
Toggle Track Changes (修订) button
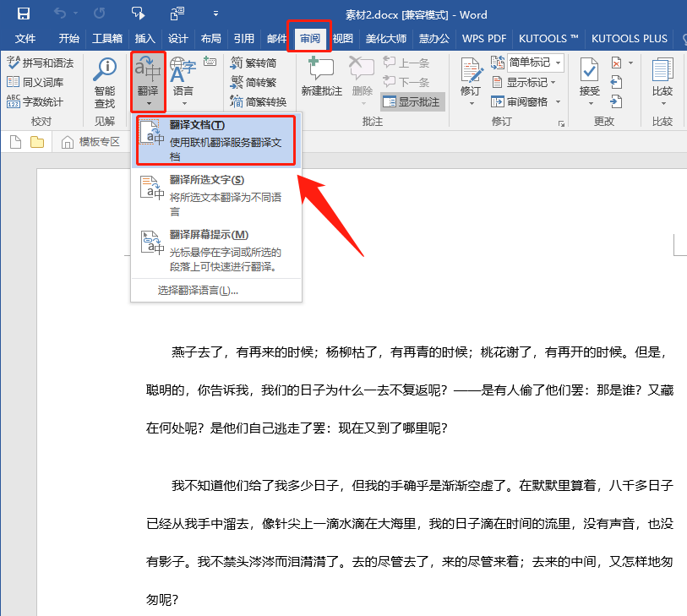(471, 81)
